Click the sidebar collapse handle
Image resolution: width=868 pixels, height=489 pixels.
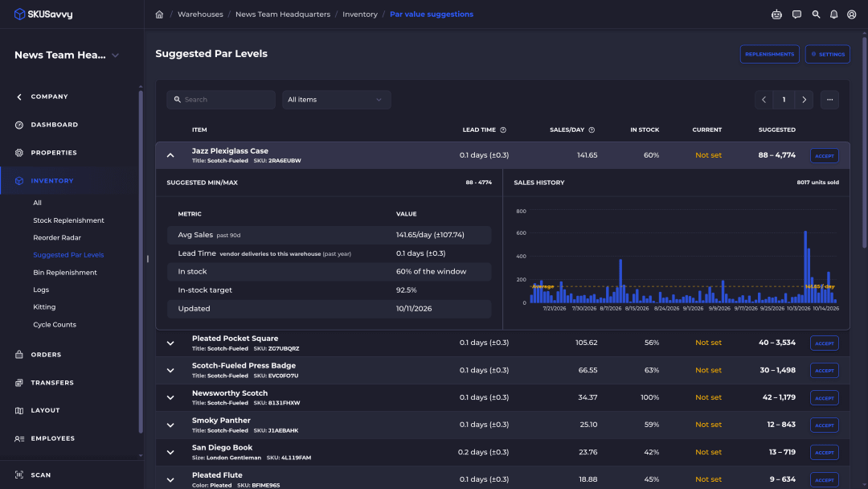(x=147, y=259)
